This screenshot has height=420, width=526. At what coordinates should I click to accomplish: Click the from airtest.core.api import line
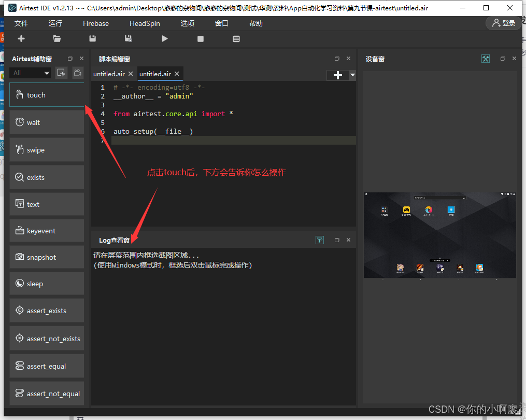173,114
